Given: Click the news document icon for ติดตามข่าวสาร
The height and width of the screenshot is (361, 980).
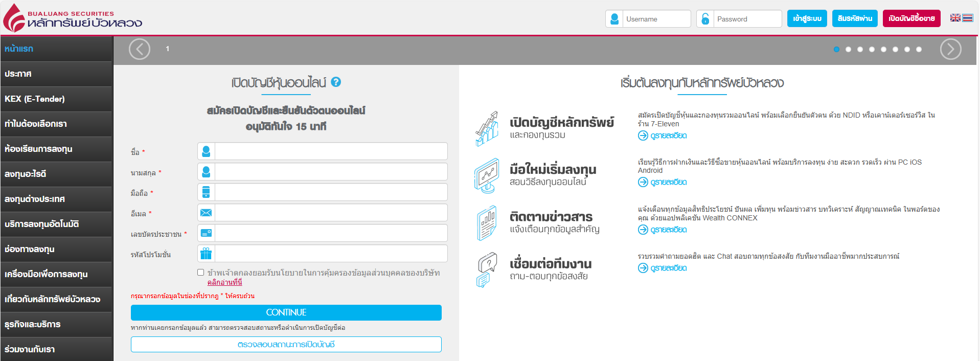Looking at the screenshot, I should pyautogui.click(x=487, y=223).
